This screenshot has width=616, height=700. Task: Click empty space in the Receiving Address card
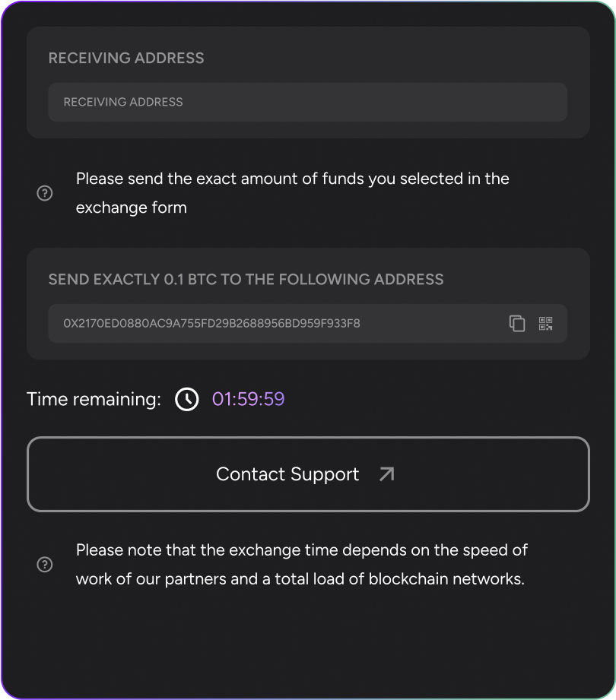[395, 57]
